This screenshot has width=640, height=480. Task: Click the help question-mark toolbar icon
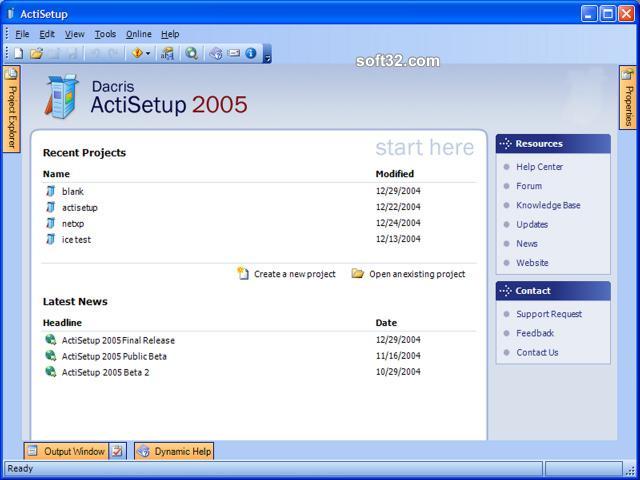(216, 53)
